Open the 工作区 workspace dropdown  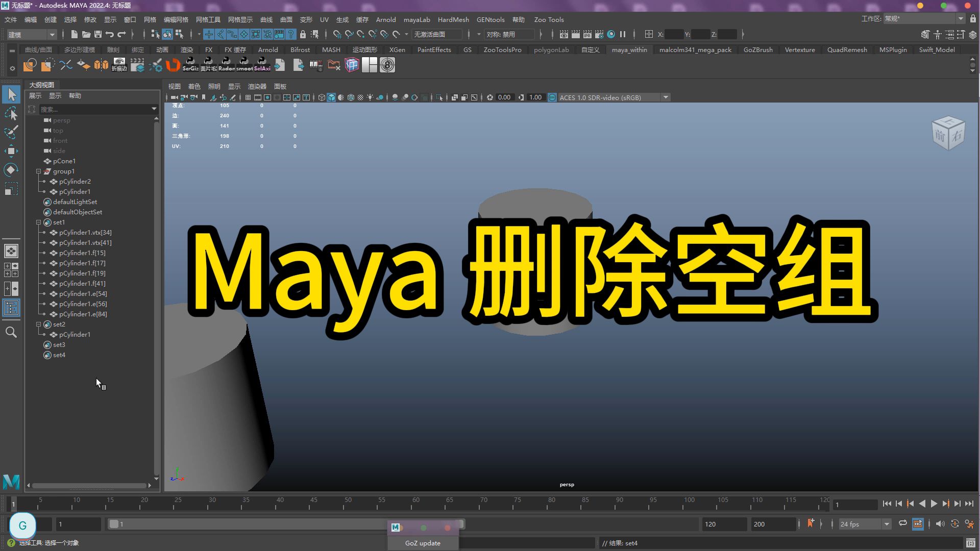tap(924, 19)
